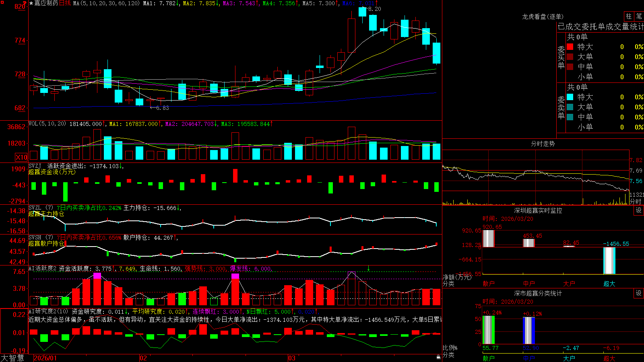Click the 生命线: 1.560 label
Viewport: 644px width, 362px height.
[160, 269]
